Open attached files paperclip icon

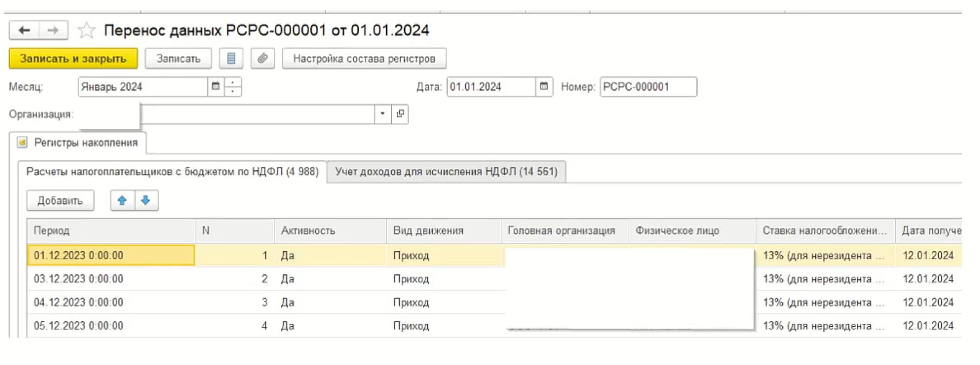[x=263, y=59]
